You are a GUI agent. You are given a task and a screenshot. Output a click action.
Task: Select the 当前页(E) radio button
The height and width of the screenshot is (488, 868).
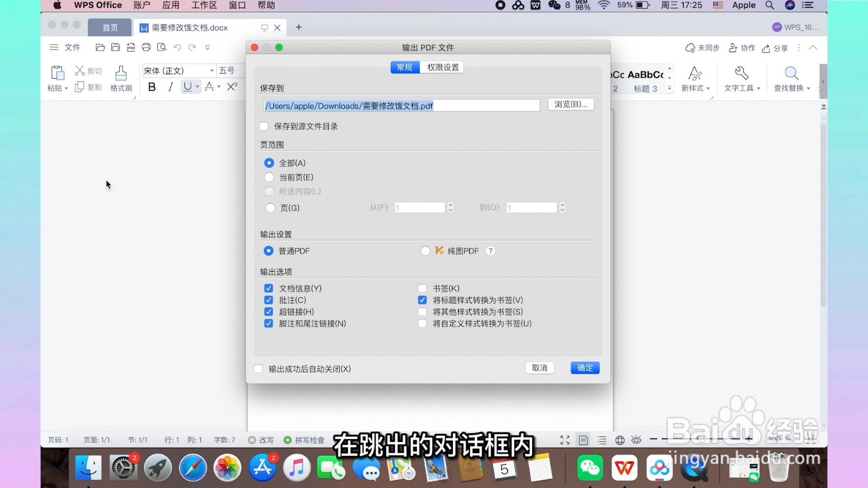coord(269,177)
